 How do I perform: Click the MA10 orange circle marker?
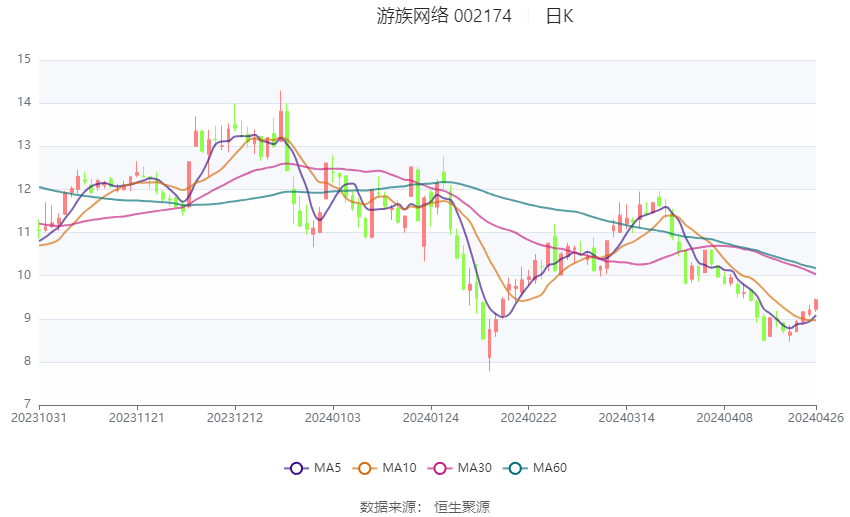tap(365, 467)
